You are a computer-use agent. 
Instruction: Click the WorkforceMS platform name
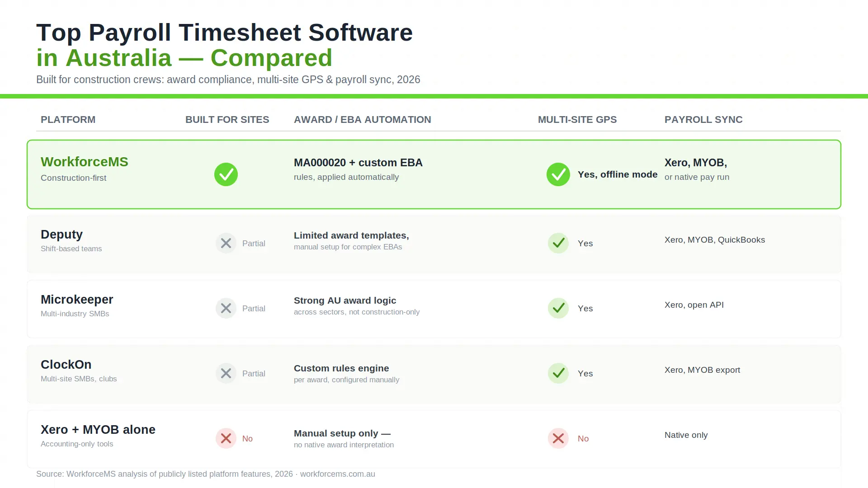coord(85,162)
